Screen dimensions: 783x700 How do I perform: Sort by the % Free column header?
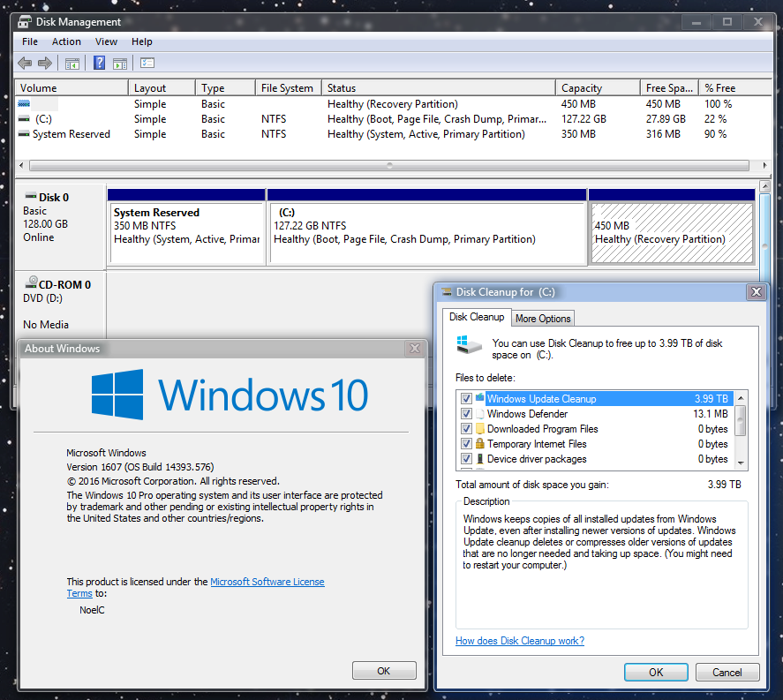click(x=735, y=88)
